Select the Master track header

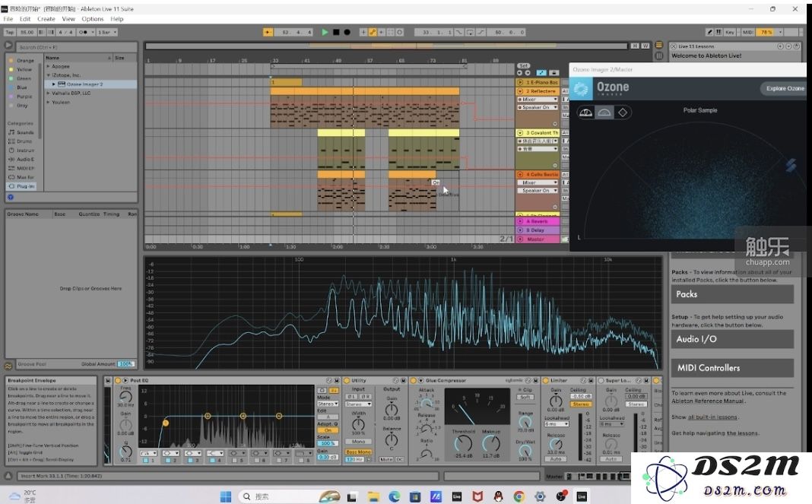tap(538, 239)
